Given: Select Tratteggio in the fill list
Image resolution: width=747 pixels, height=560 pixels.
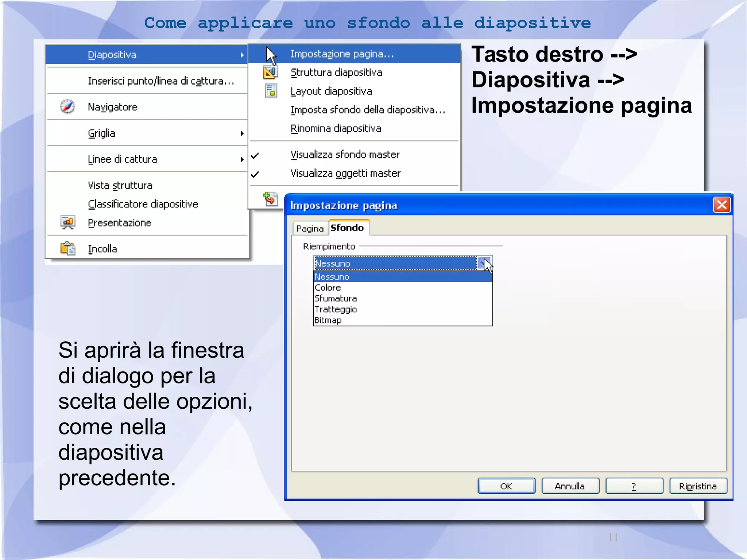Looking at the screenshot, I should 403,310.
